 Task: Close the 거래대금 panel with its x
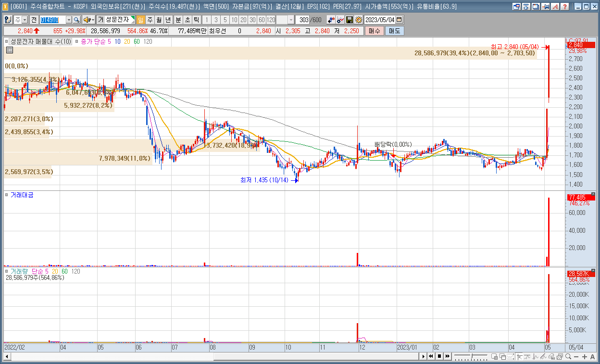593,194
